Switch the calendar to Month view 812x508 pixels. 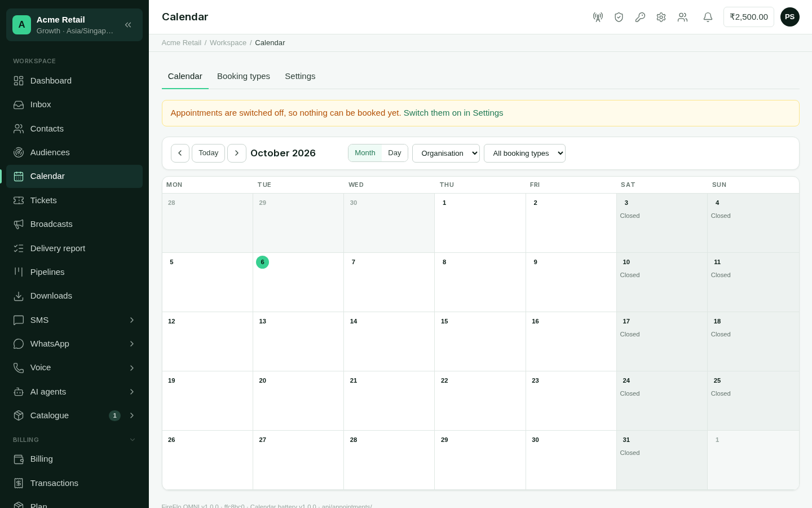(x=365, y=153)
